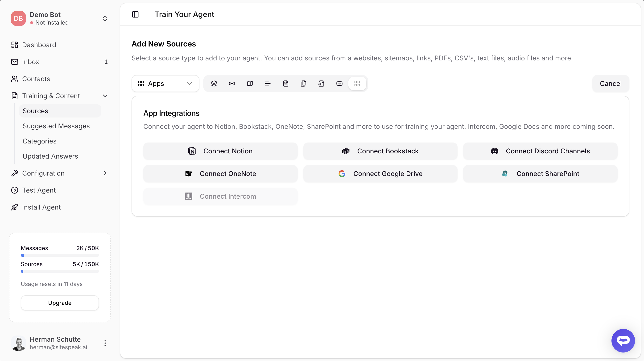The image size is (644, 361).
Task: Select the plain text lines source icon
Action: pos(268,84)
